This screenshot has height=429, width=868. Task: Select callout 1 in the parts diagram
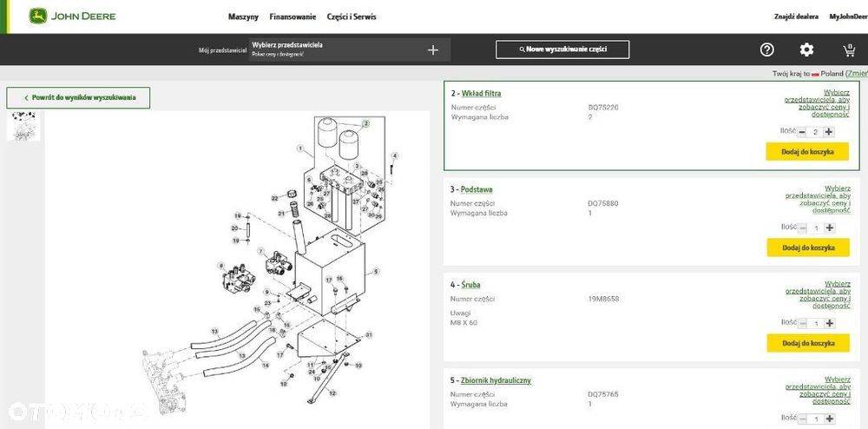coord(300,148)
